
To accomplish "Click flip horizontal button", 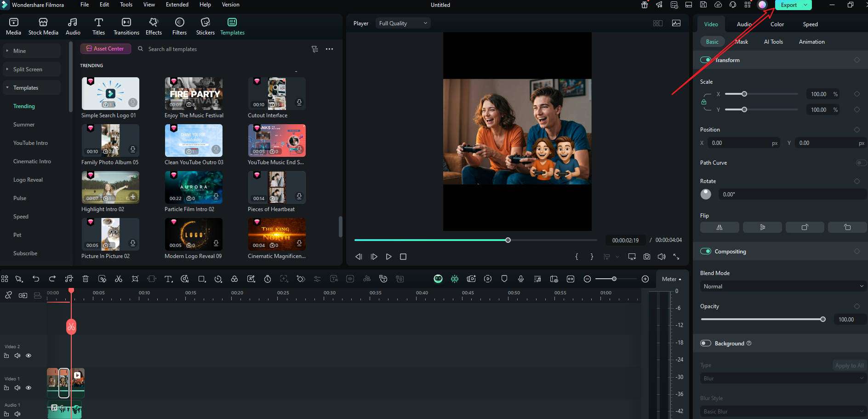I will click(x=720, y=227).
